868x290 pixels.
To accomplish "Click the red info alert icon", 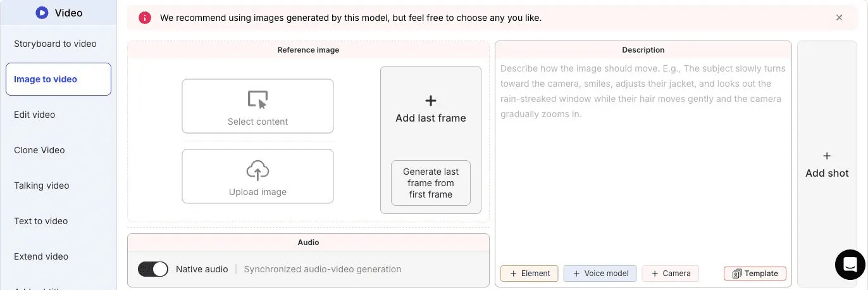I will point(145,18).
